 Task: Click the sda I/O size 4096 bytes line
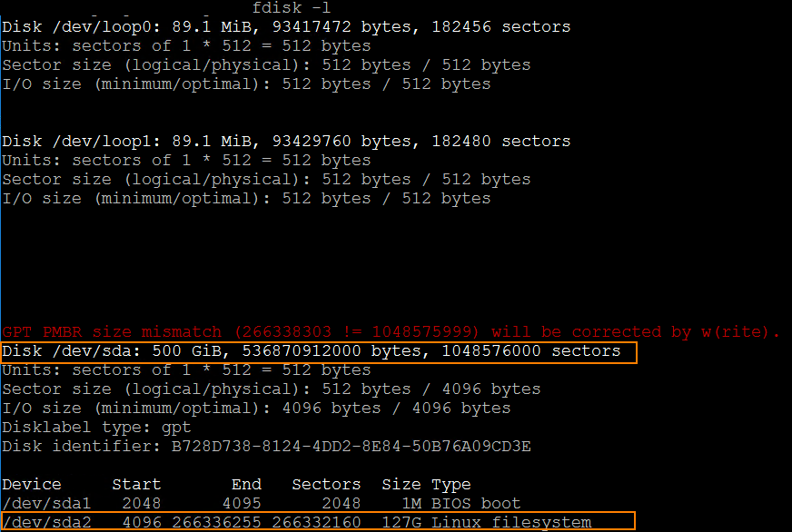coord(256,408)
